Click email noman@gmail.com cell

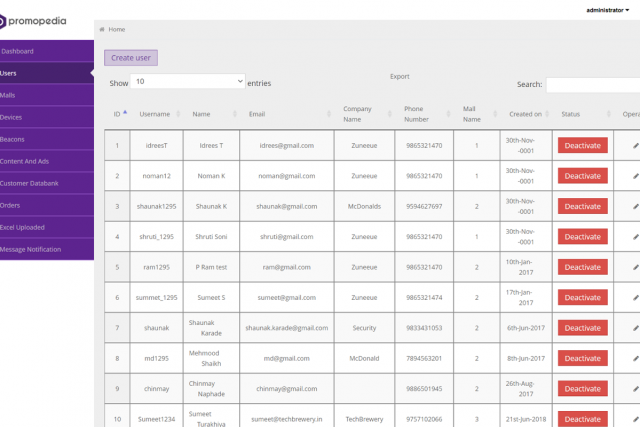pos(287,176)
